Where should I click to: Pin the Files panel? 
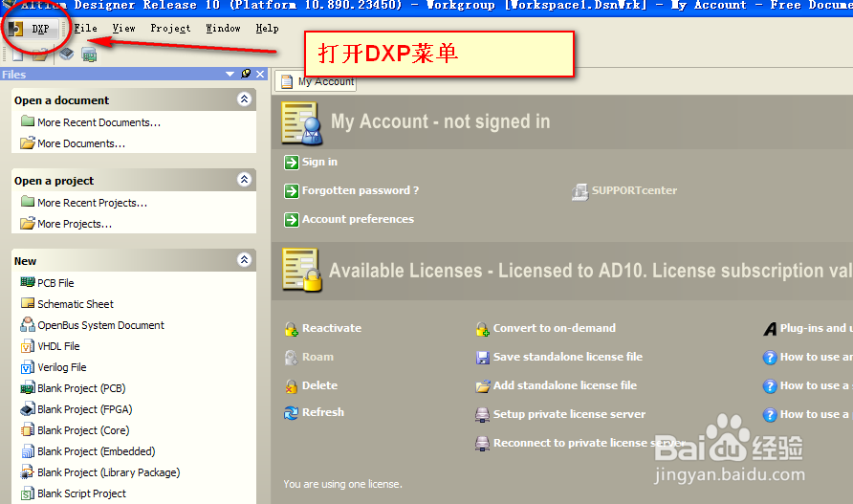(x=246, y=74)
